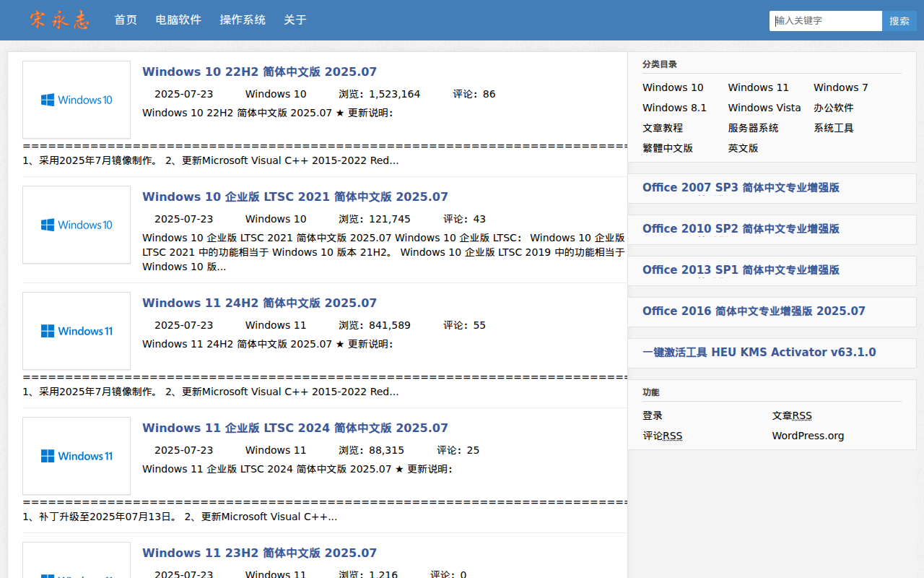Image resolution: width=924 pixels, height=578 pixels.
Task: Click 2025-07-23 date on 22H2 post
Action: click(x=183, y=94)
